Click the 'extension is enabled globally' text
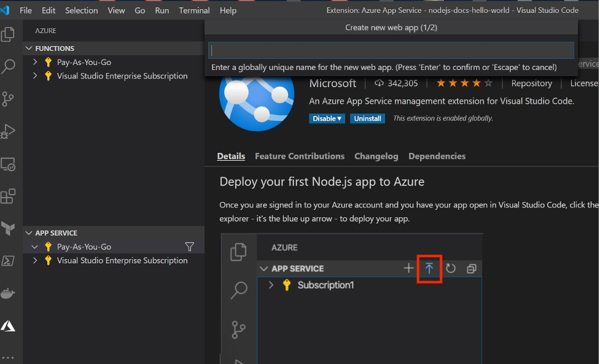The image size is (600, 364). coord(443,118)
